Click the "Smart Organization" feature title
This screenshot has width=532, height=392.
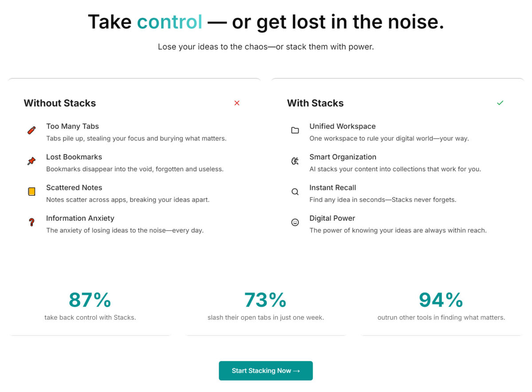point(343,157)
